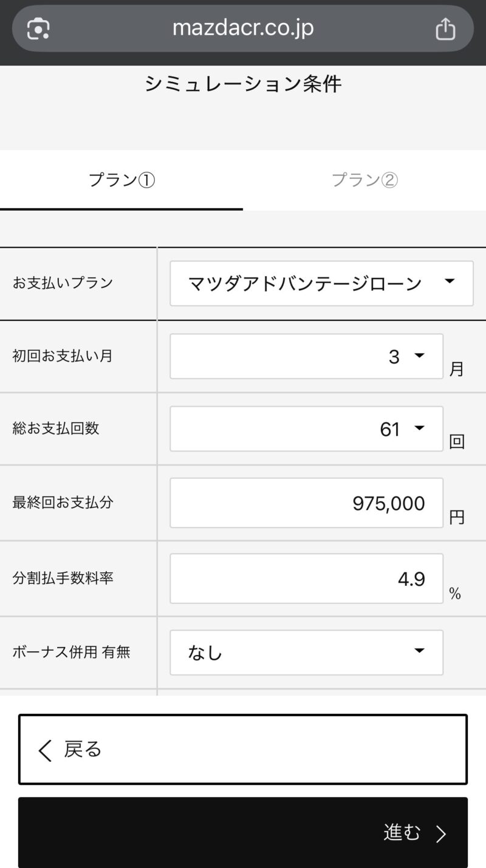Switch to the プラン② tab
The height and width of the screenshot is (868, 486).
[364, 180]
